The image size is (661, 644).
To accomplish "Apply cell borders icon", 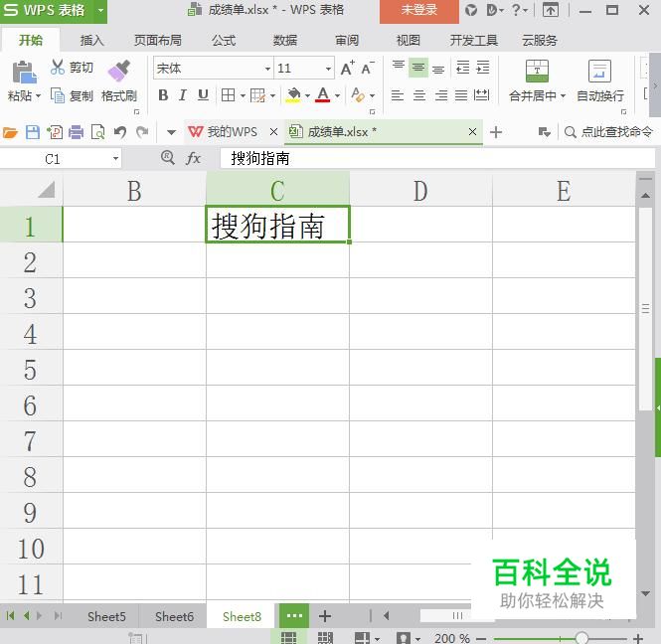I will coord(228,95).
